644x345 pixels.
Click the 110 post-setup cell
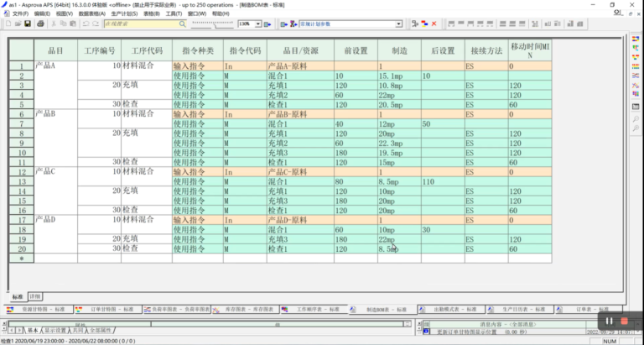(x=443, y=181)
